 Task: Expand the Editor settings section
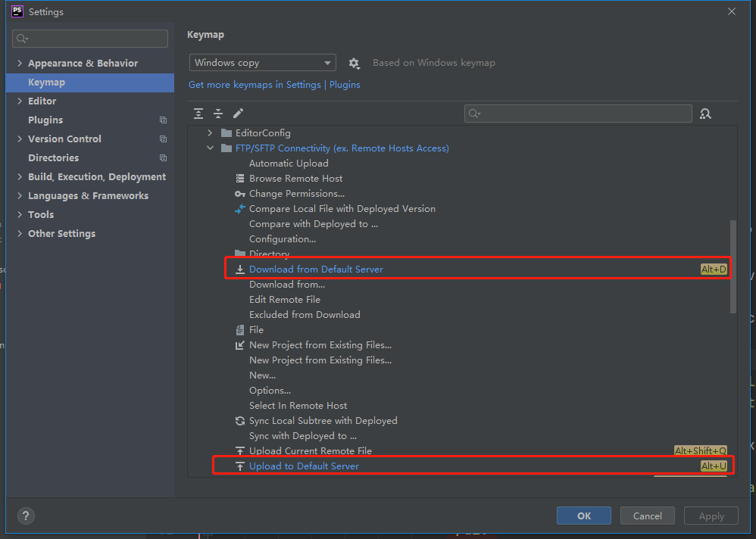click(x=20, y=101)
